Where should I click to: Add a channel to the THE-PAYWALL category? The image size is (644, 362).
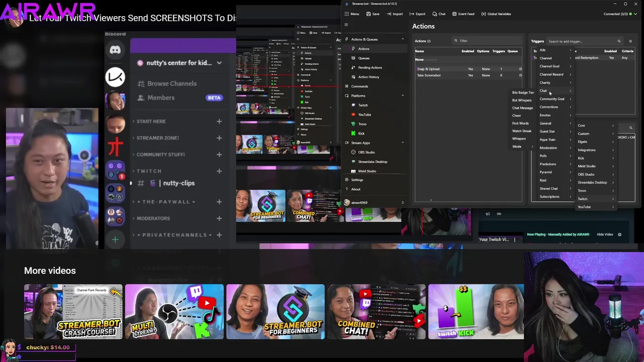point(219,202)
